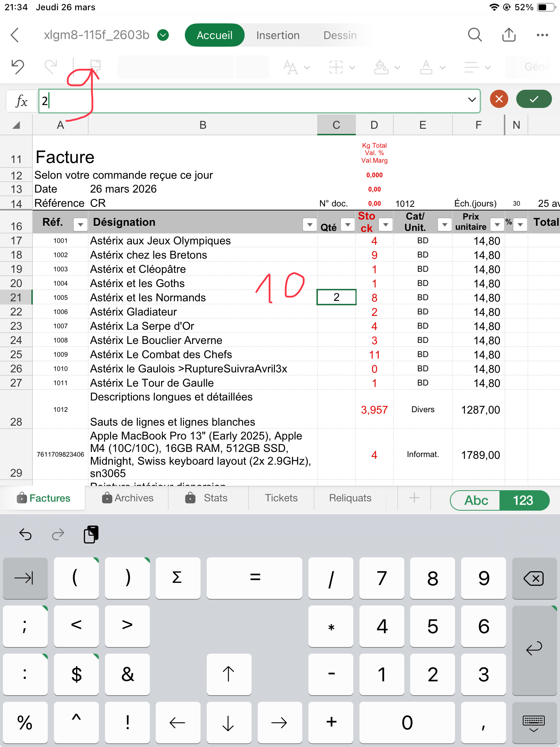This screenshot has width=560, height=747.
Task: Confirm the entry with green checkmark
Action: (x=534, y=99)
